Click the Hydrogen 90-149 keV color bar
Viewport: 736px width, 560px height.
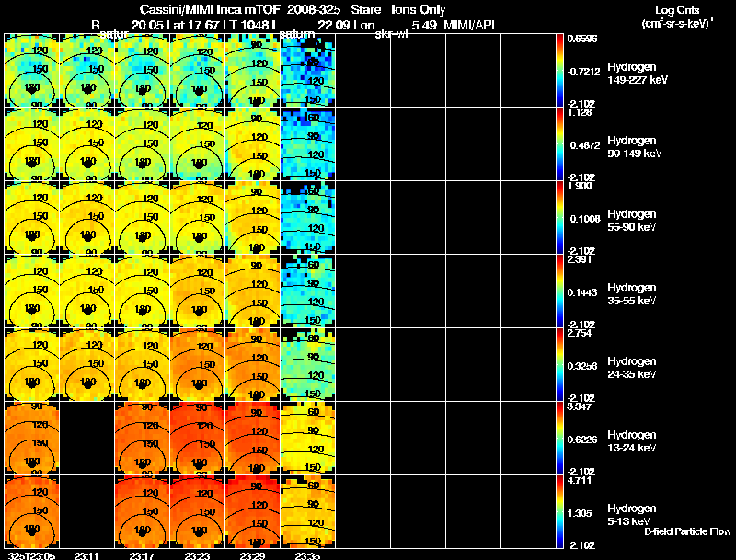559,144
